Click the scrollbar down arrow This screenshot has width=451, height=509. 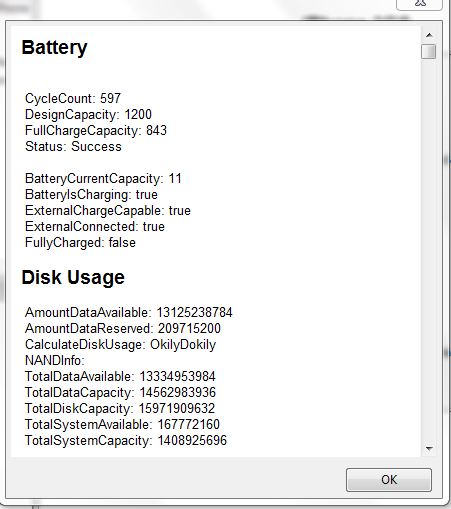click(x=429, y=449)
